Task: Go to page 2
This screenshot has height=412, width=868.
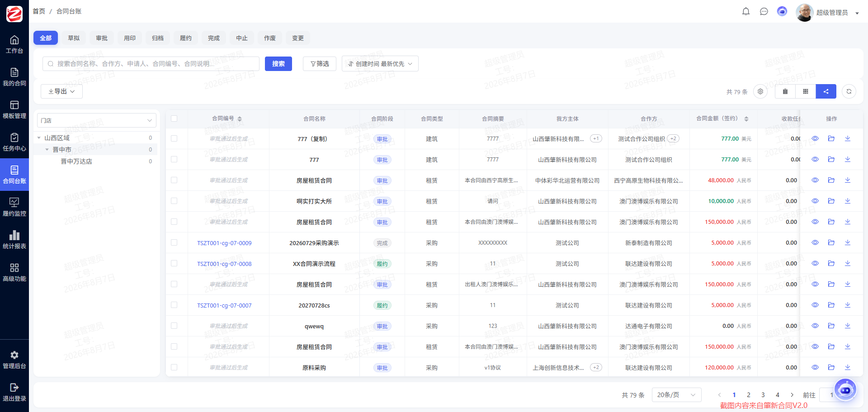Action: point(749,395)
